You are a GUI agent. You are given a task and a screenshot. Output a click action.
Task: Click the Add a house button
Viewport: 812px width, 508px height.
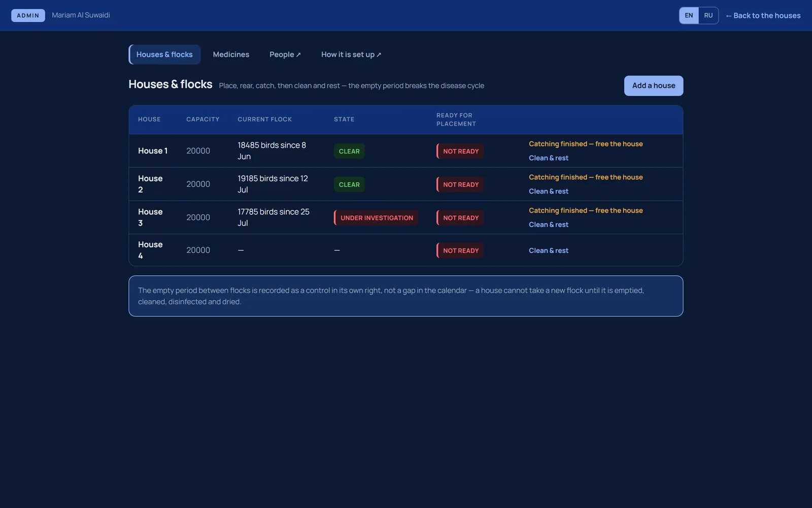(653, 85)
